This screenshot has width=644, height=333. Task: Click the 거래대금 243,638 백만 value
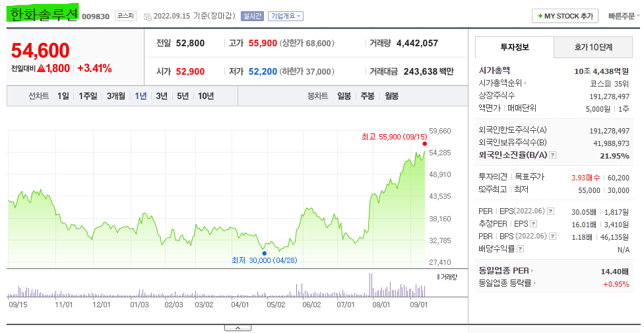[x=429, y=71]
